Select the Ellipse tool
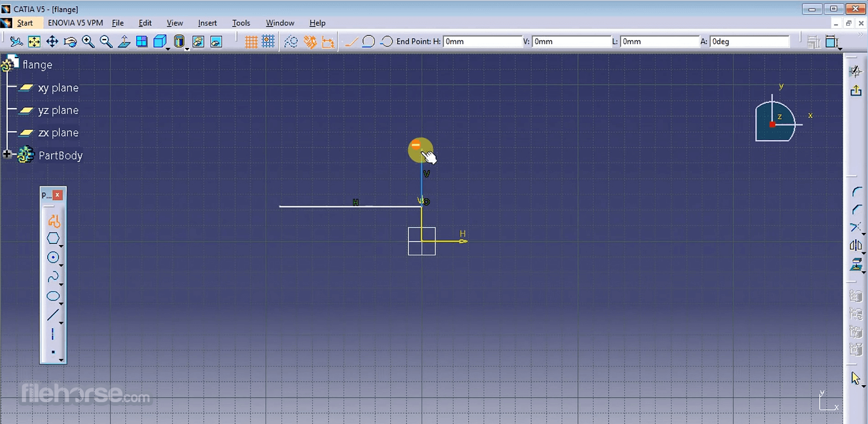This screenshot has width=868, height=424. 53,297
